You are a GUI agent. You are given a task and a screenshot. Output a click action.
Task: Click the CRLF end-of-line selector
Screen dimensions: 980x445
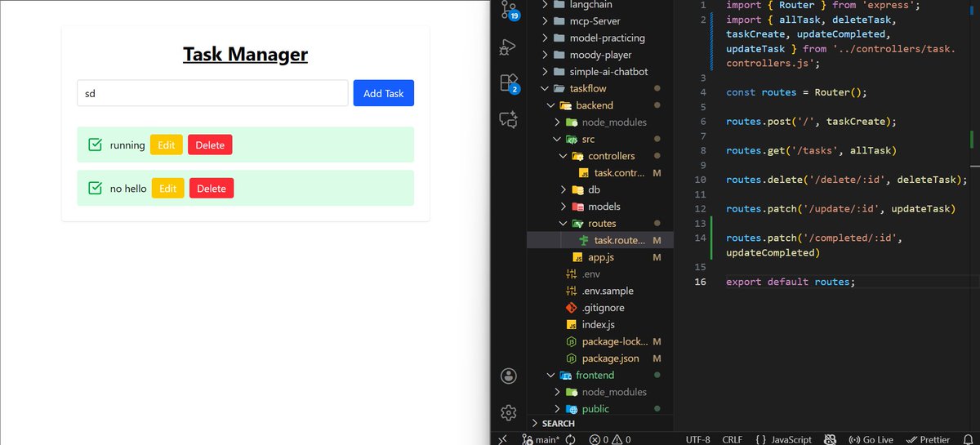(x=733, y=439)
